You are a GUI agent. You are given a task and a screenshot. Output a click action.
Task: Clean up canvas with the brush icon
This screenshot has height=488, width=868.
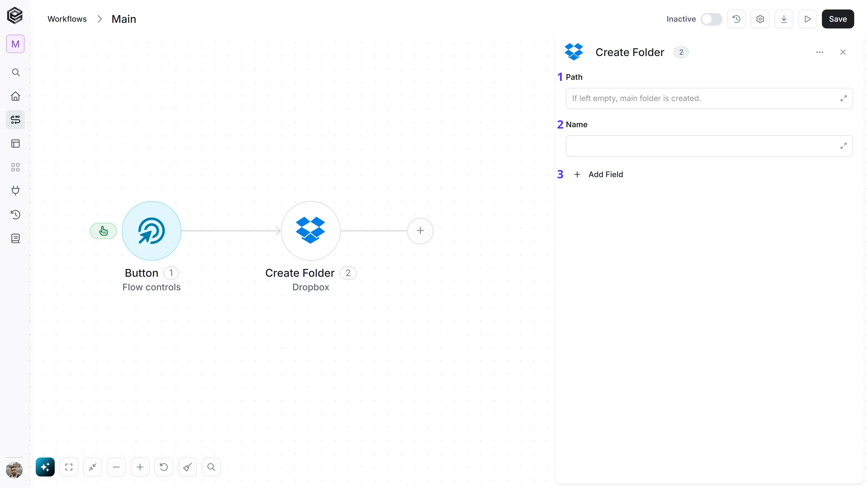point(188,467)
